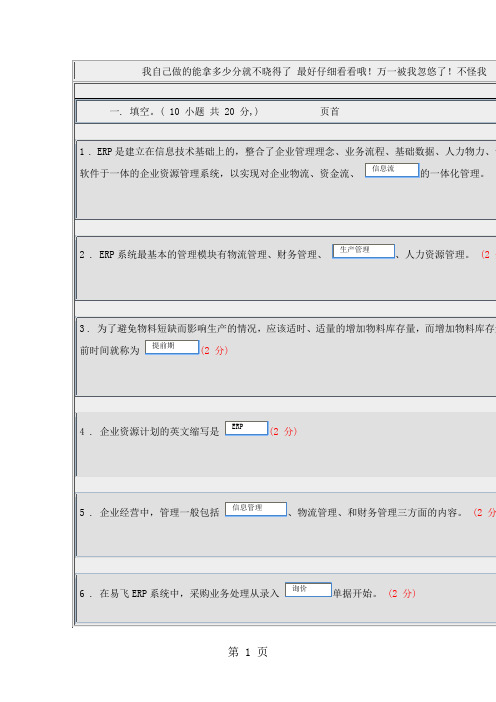Click the page footer 第 1 页
Image resolution: width=496 pixels, height=702 pixels.
(x=248, y=652)
